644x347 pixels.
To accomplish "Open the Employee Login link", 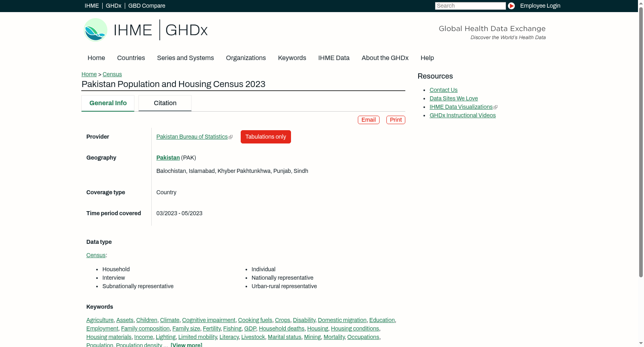I will pyautogui.click(x=540, y=6).
